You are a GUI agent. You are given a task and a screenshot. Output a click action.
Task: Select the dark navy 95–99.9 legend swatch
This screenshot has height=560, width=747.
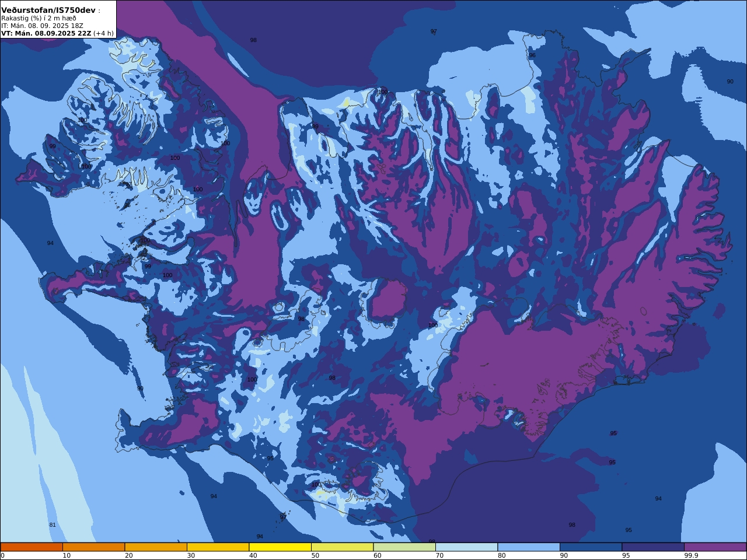[x=653, y=547]
